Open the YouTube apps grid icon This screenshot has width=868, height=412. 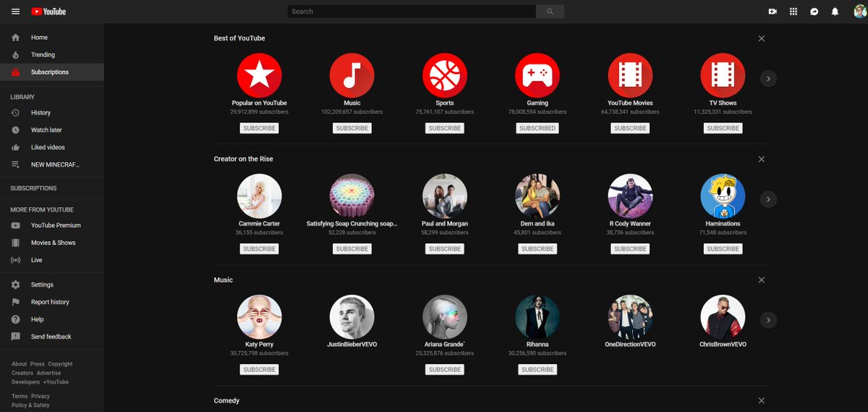click(x=793, y=12)
